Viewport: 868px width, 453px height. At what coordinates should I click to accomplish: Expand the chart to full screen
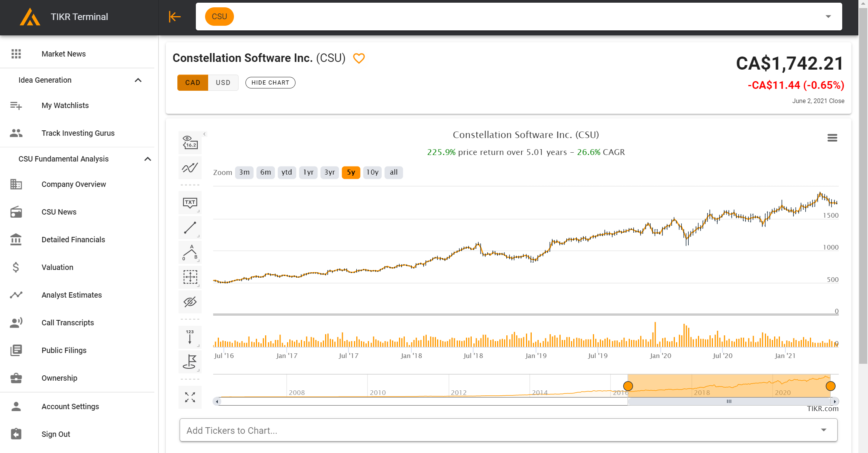(190, 397)
